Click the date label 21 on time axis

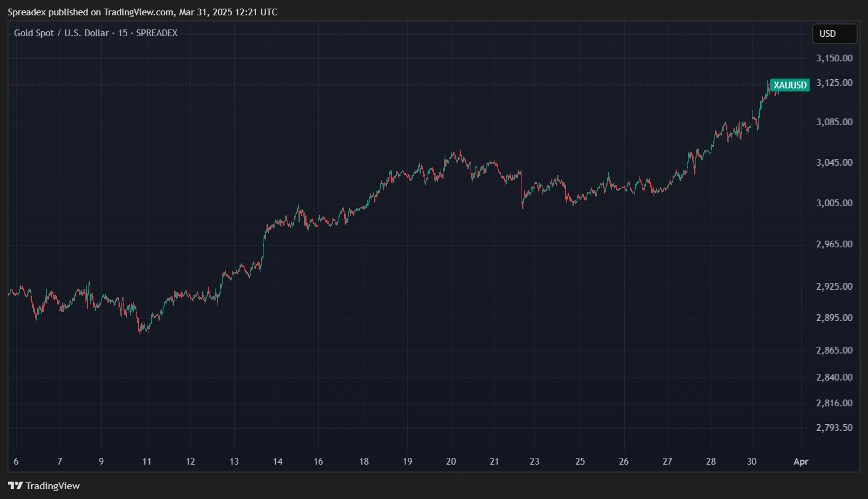495,462
